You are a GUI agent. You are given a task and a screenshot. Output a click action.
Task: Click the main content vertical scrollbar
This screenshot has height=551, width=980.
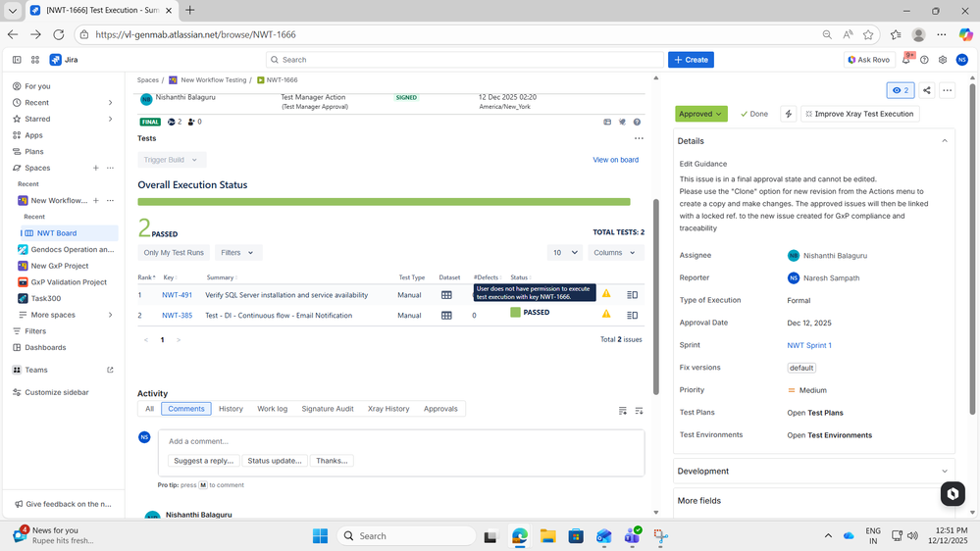pyautogui.click(x=655, y=297)
